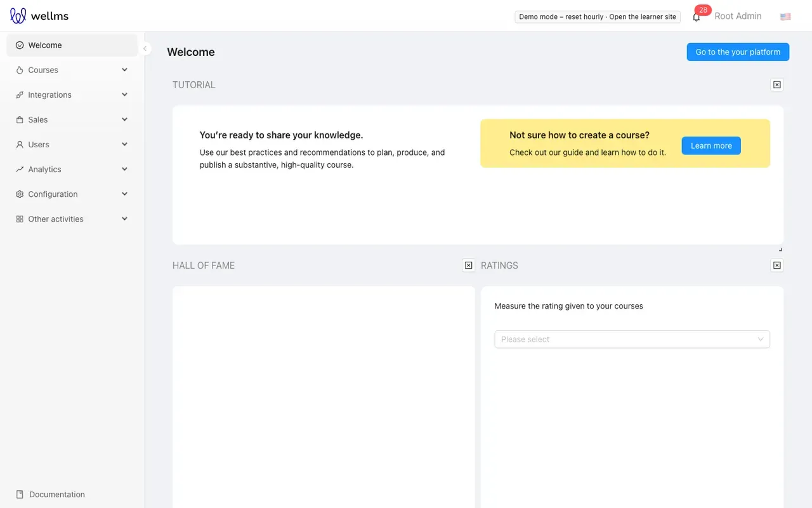Click the Learn more button

pyautogui.click(x=711, y=145)
